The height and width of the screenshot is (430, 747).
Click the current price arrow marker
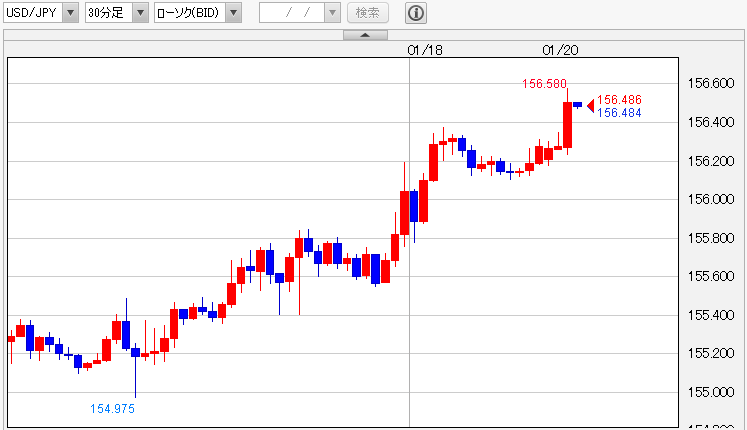point(591,106)
